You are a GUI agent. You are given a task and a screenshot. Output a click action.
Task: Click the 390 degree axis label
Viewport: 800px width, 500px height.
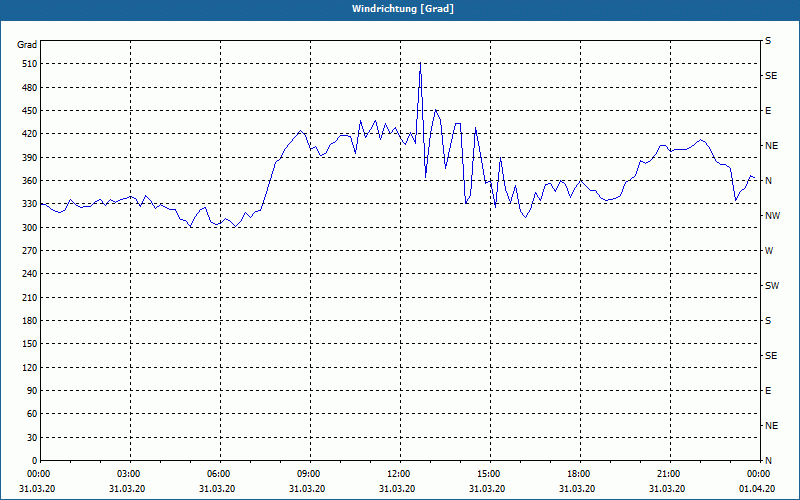29,158
